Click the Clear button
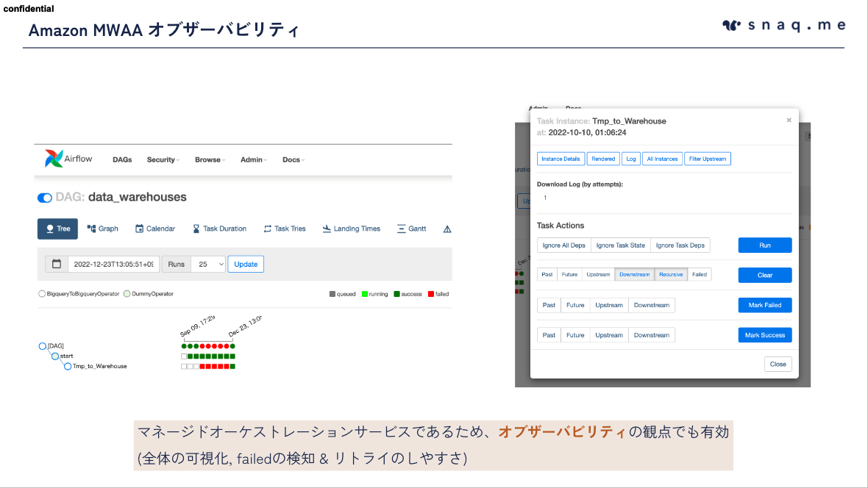The height and width of the screenshot is (488, 868). click(765, 275)
